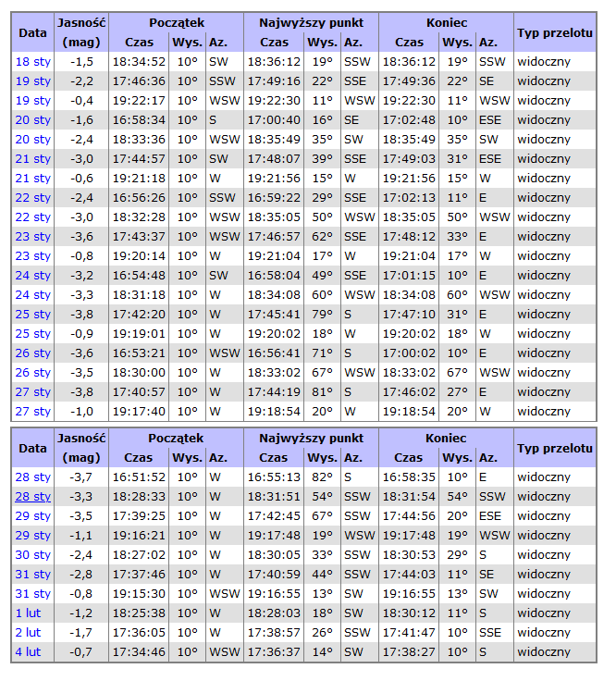Image resolution: width=616 pixels, height=681 pixels.
Task: Select the 44° elevation cell
Action: point(322,575)
